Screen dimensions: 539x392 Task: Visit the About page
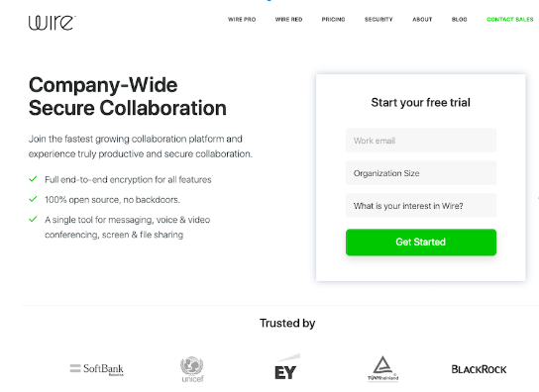[422, 19]
